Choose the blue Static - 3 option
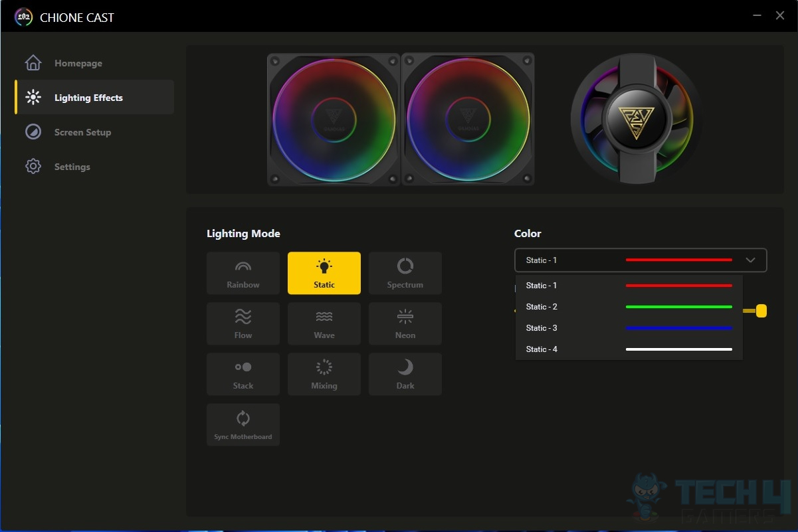The height and width of the screenshot is (532, 798). 629,328
